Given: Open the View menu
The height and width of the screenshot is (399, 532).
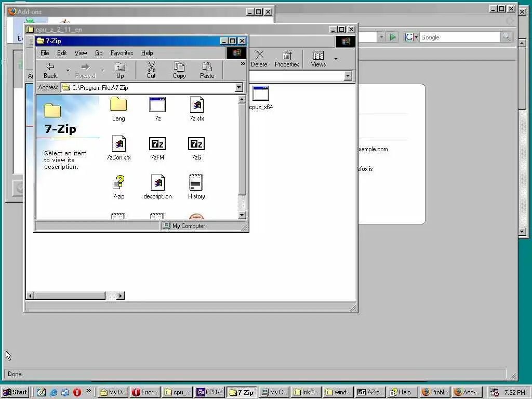Looking at the screenshot, I should [x=81, y=53].
